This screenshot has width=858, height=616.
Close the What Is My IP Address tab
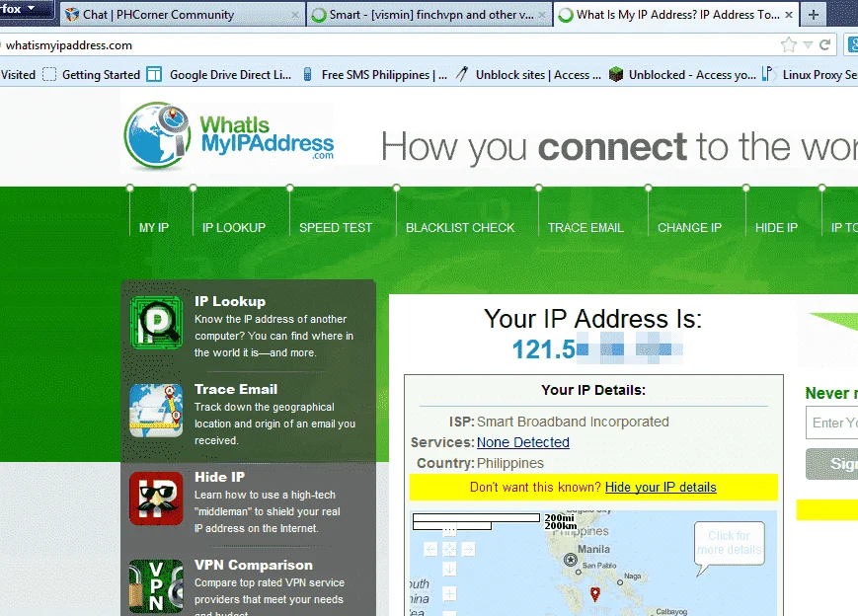[789, 15]
